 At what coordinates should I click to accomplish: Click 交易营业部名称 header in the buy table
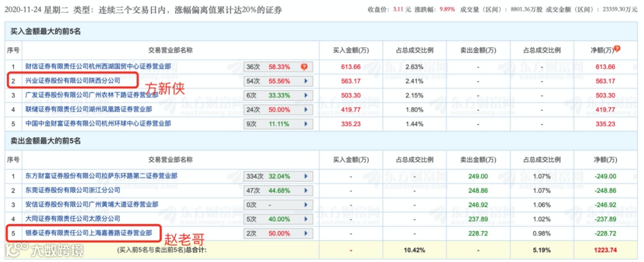click(x=171, y=50)
